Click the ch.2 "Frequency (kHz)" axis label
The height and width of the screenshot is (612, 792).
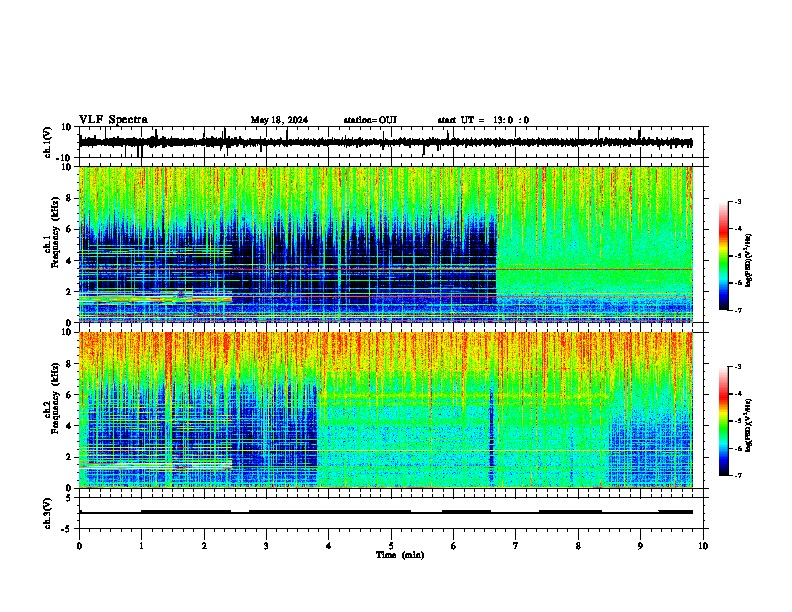[56, 398]
